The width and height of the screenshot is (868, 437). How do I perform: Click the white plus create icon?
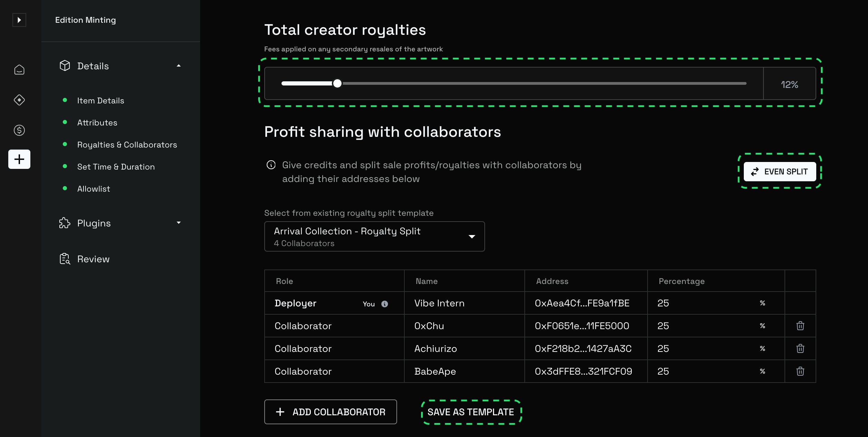(19, 159)
